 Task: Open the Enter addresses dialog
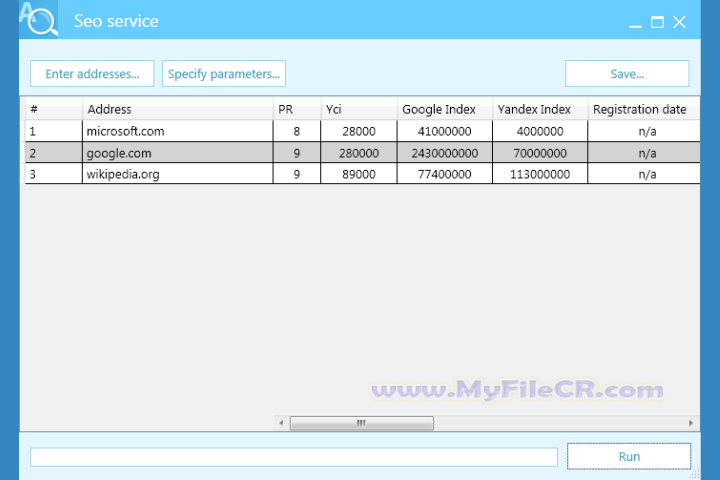92,73
